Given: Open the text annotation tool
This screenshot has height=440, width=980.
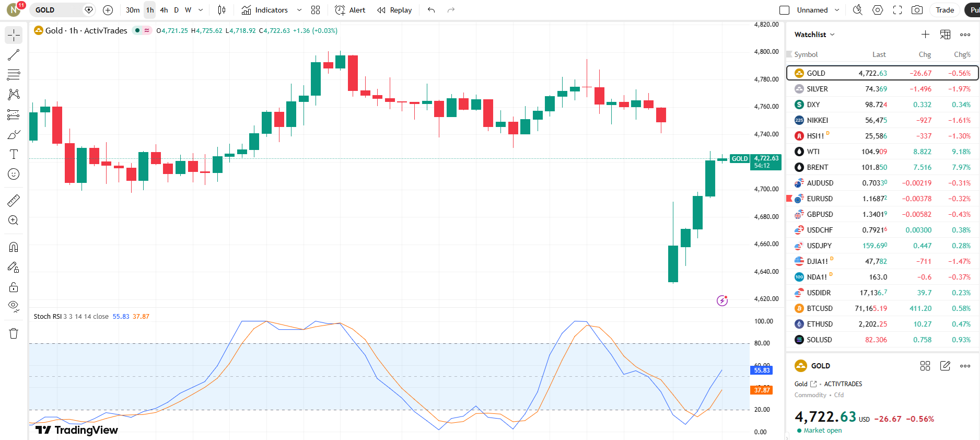Looking at the screenshot, I should coord(14,154).
